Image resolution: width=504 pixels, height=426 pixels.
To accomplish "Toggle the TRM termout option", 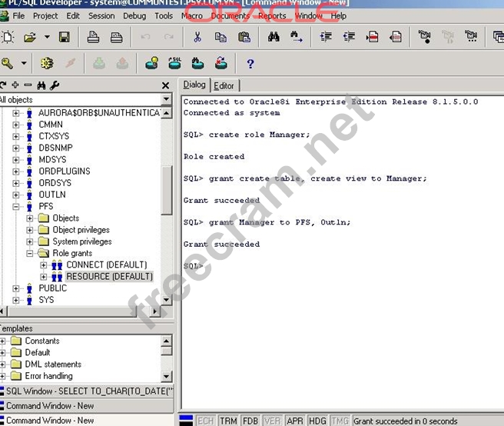I will (228, 421).
